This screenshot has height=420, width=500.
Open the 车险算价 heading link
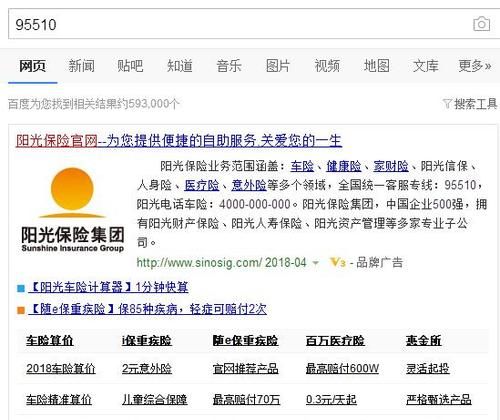(x=50, y=341)
